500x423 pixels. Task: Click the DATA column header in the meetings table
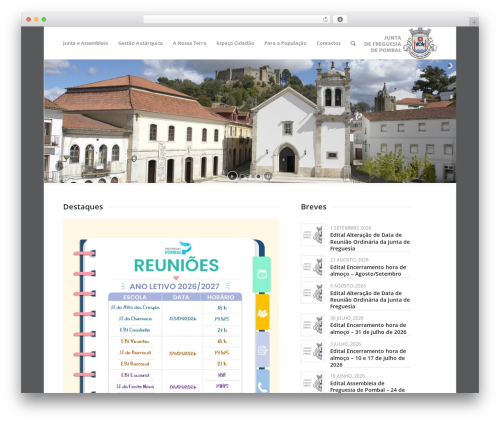[181, 297]
